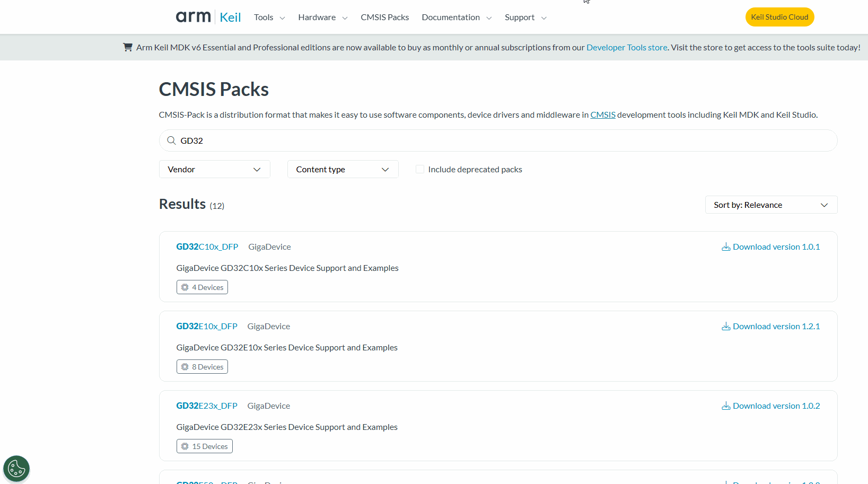The height and width of the screenshot is (484, 868).
Task: Open the CMSIS Packs nav item
Action: 385,17
